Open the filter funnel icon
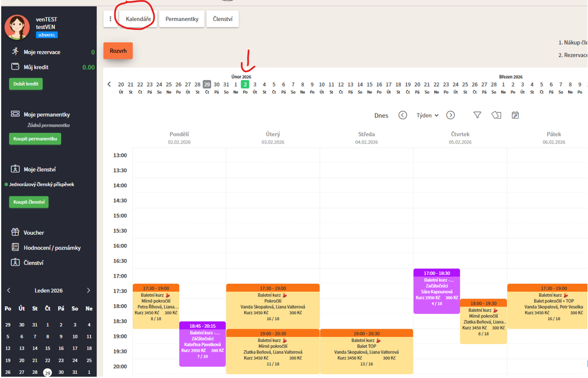Image resolution: width=588 pixels, height=378 pixels. [477, 115]
